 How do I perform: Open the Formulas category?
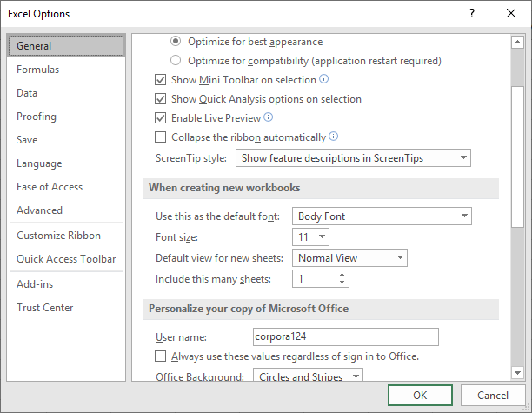coord(66,70)
